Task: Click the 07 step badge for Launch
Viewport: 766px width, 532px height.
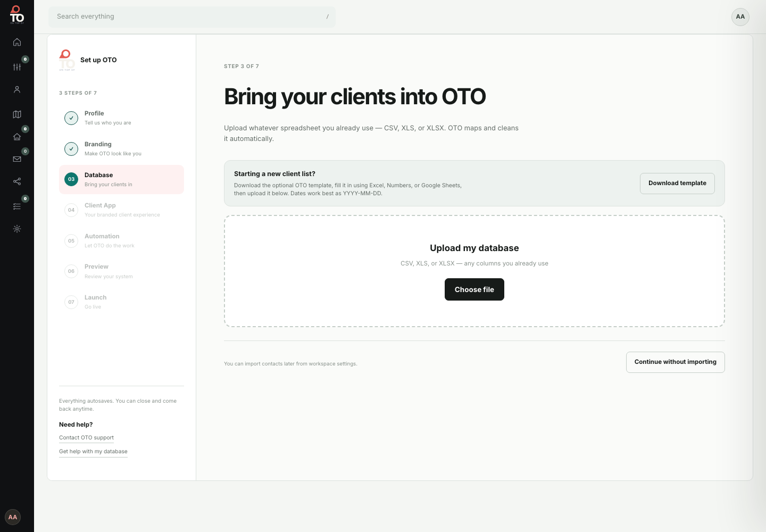Action: pos(71,302)
